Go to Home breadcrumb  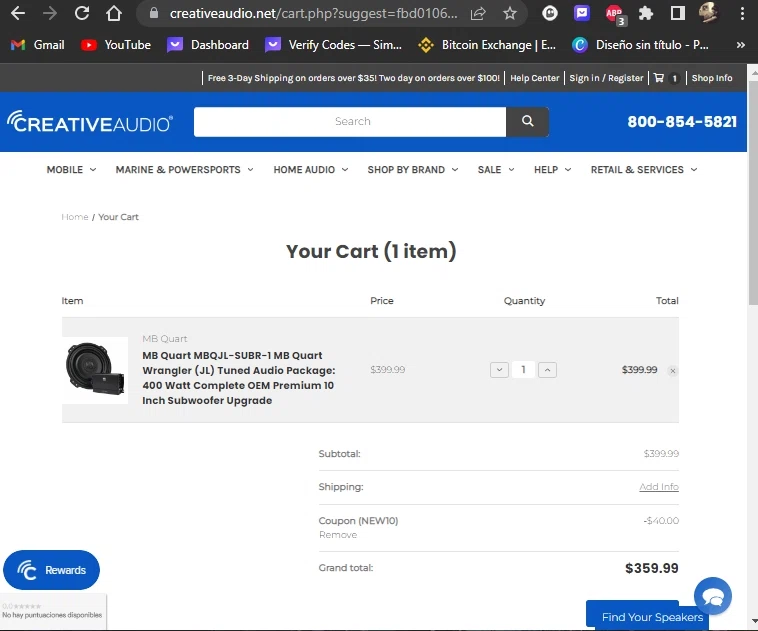click(x=75, y=217)
